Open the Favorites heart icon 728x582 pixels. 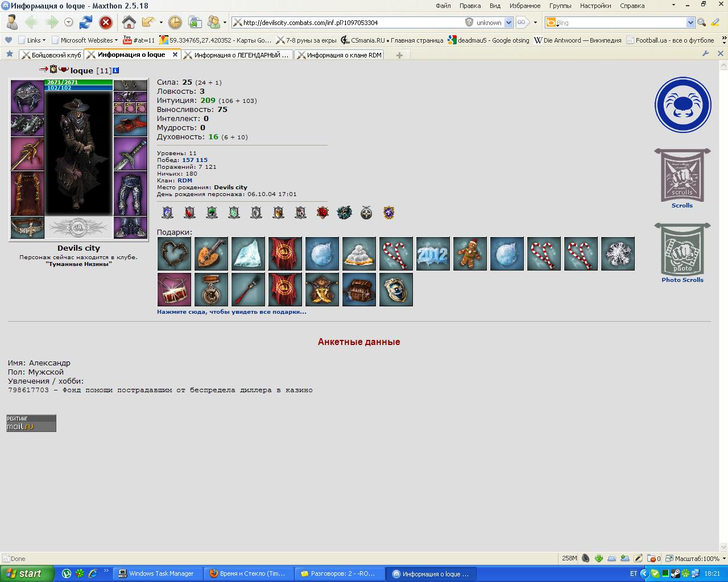[x=8, y=40]
